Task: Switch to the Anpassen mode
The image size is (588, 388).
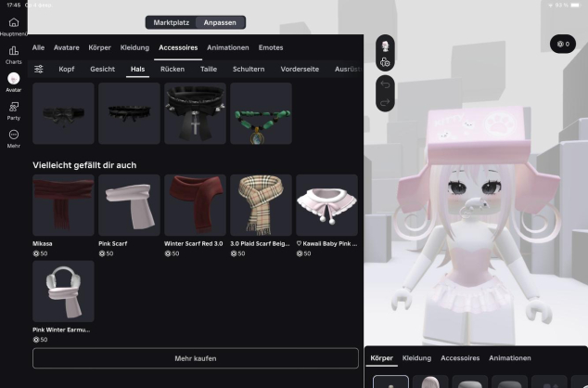Action: point(220,22)
